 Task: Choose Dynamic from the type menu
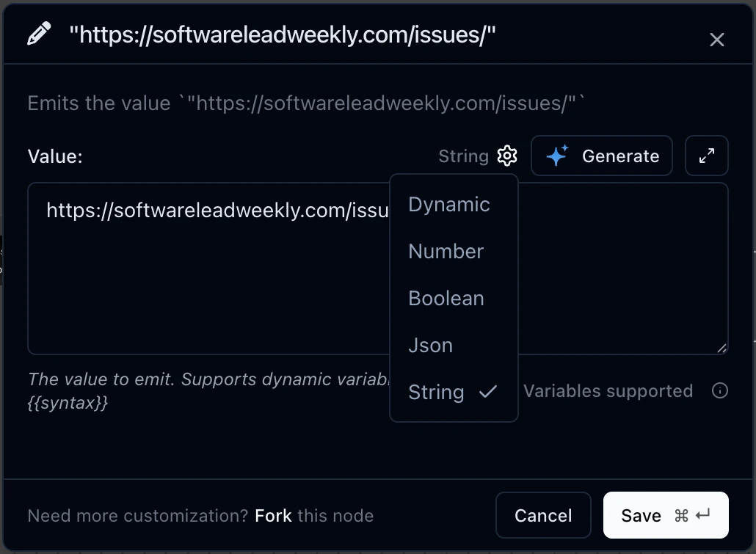[x=454, y=205]
